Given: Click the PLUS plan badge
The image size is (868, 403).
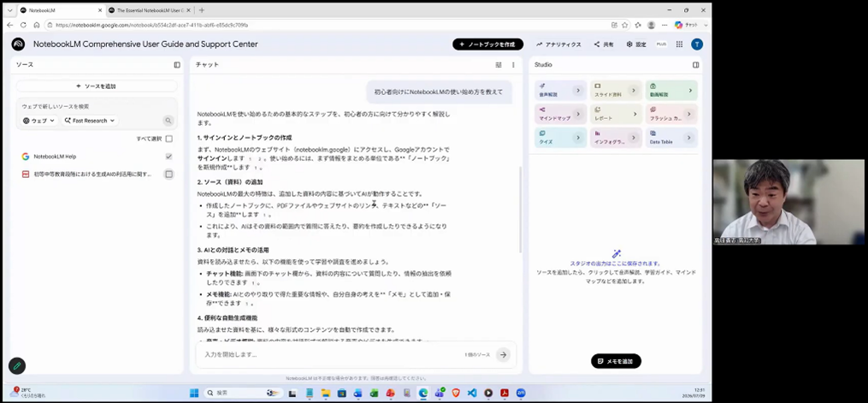Looking at the screenshot, I should [662, 44].
